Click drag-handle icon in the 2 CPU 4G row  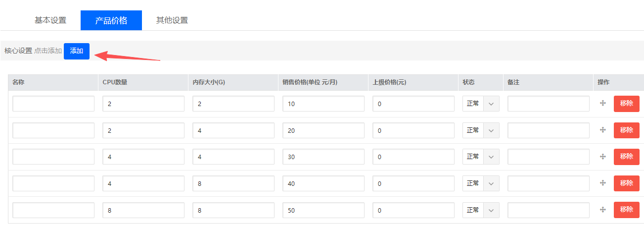[602, 130]
